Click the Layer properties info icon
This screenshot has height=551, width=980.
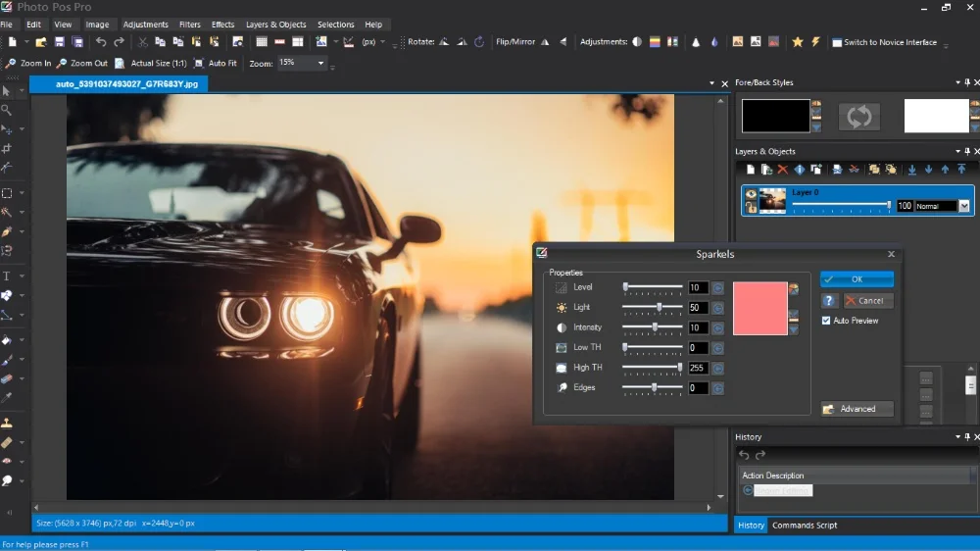click(x=799, y=170)
